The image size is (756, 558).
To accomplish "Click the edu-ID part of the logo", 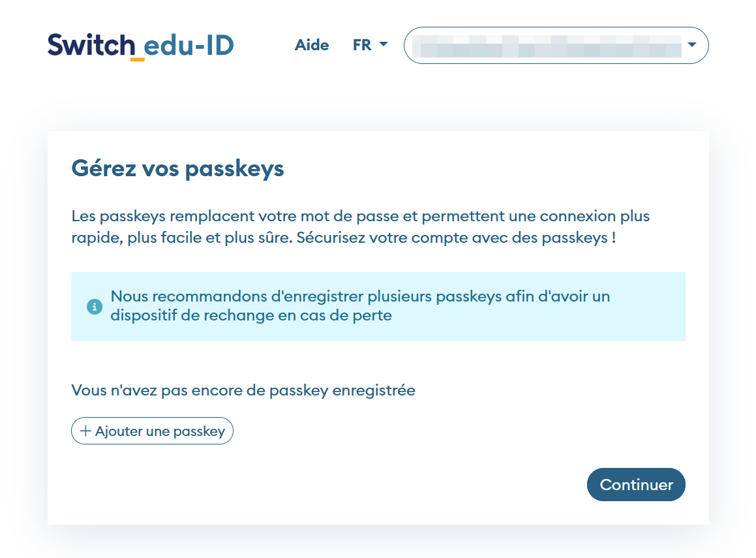I will (188, 45).
